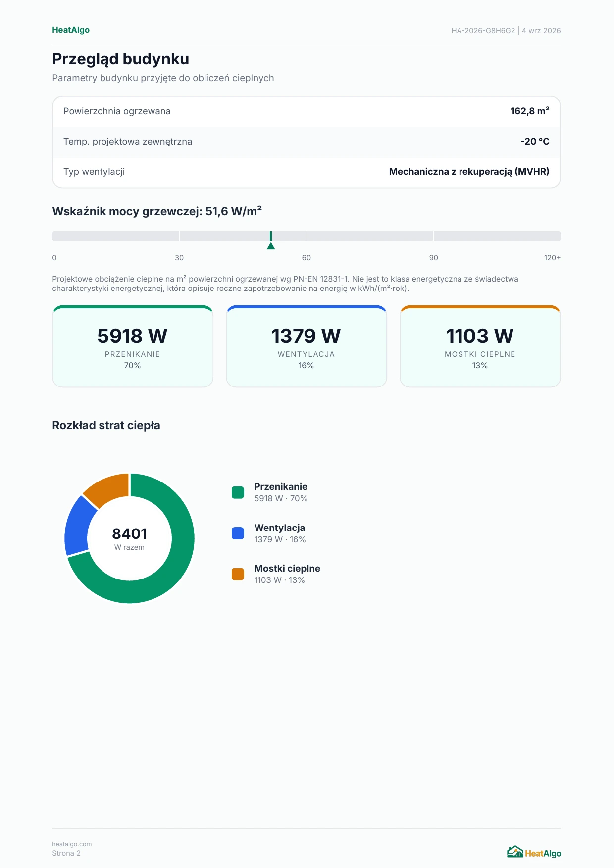Click the 60 gauge scale label
Image resolution: width=614 pixels, height=868 pixels.
(x=307, y=258)
